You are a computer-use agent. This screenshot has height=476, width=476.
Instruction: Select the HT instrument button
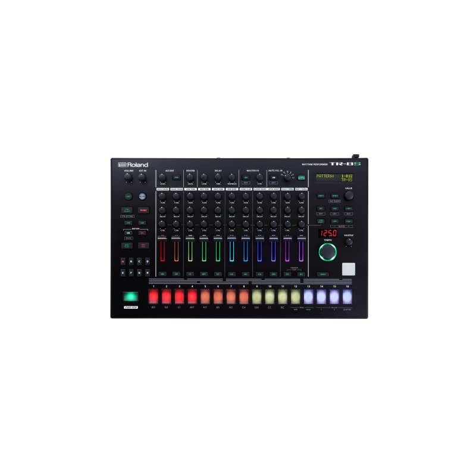click(218, 274)
